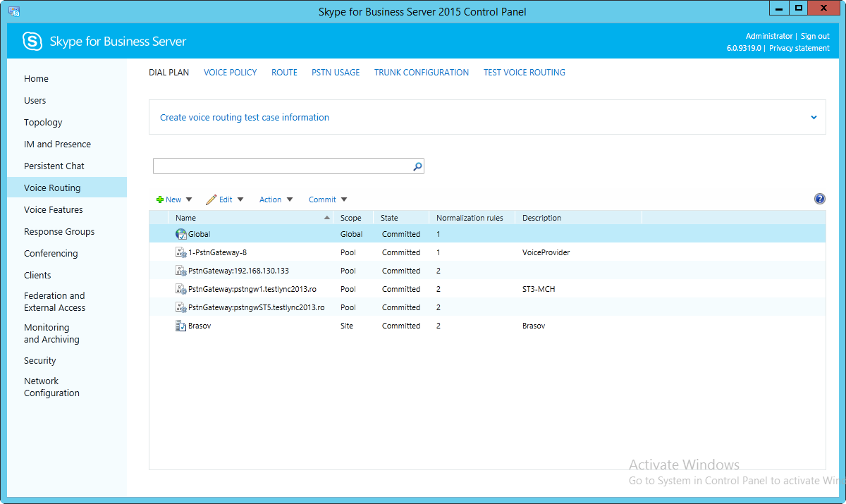This screenshot has height=504, width=846.
Task: Click the Normalization rules column header
Action: coord(472,218)
